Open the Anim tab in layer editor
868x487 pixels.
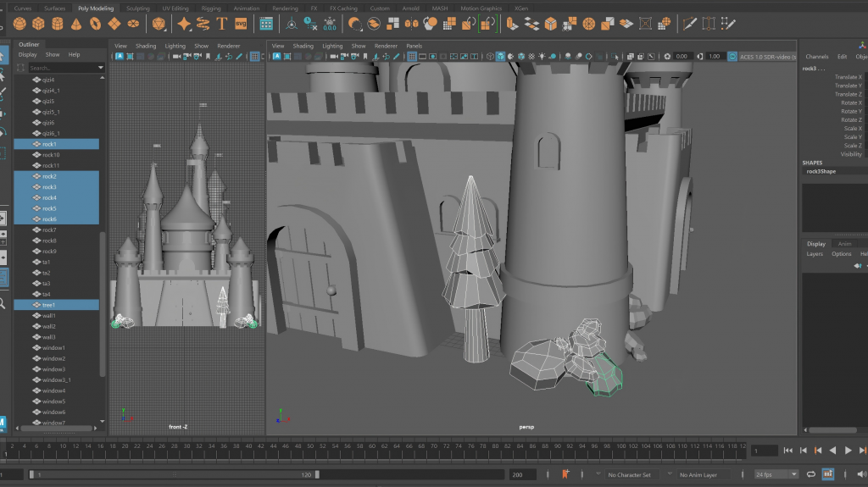coord(844,244)
